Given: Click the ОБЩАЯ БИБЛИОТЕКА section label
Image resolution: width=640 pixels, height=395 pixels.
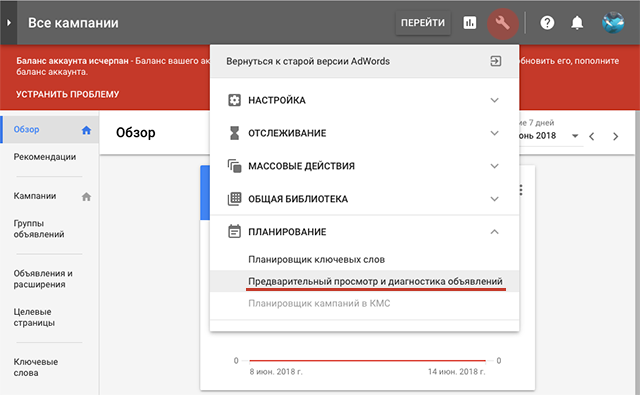Looking at the screenshot, I should [298, 199].
